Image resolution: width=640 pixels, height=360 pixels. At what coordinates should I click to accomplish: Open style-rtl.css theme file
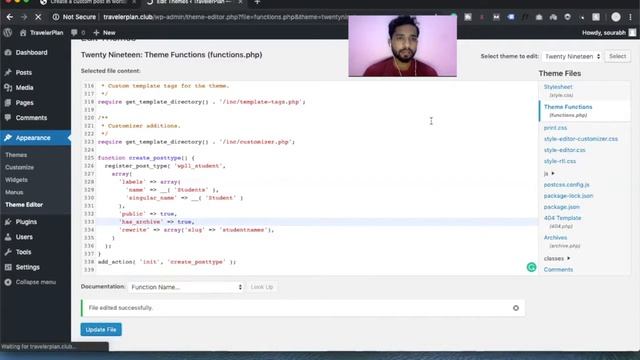560,161
